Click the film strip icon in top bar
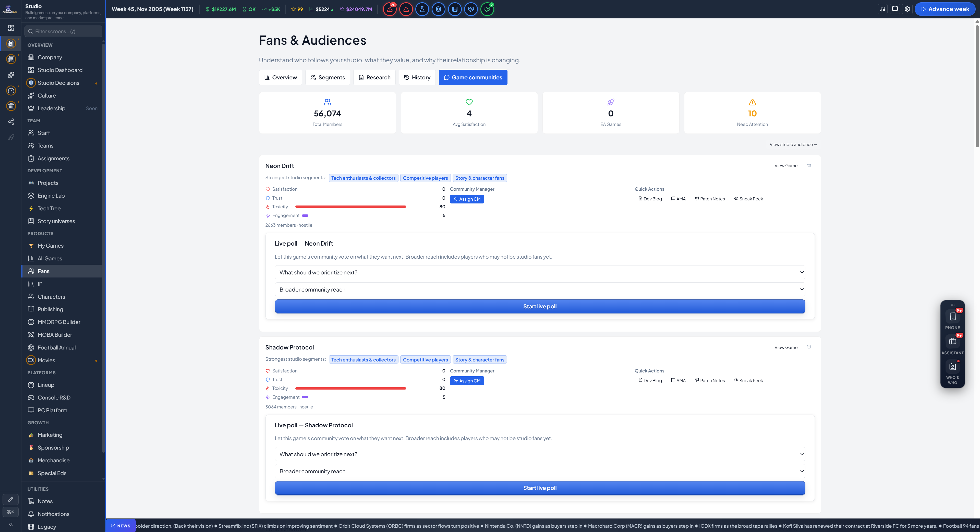 [x=455, y=9]
